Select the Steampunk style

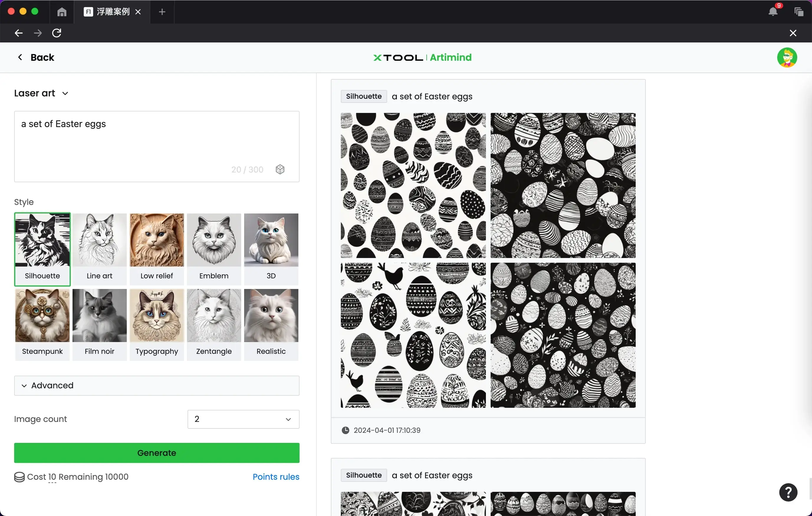[x=42, y=325]
